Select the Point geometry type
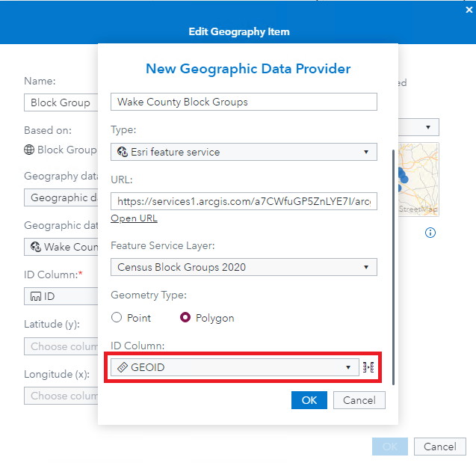476x463 pixels. pos(117,318)
